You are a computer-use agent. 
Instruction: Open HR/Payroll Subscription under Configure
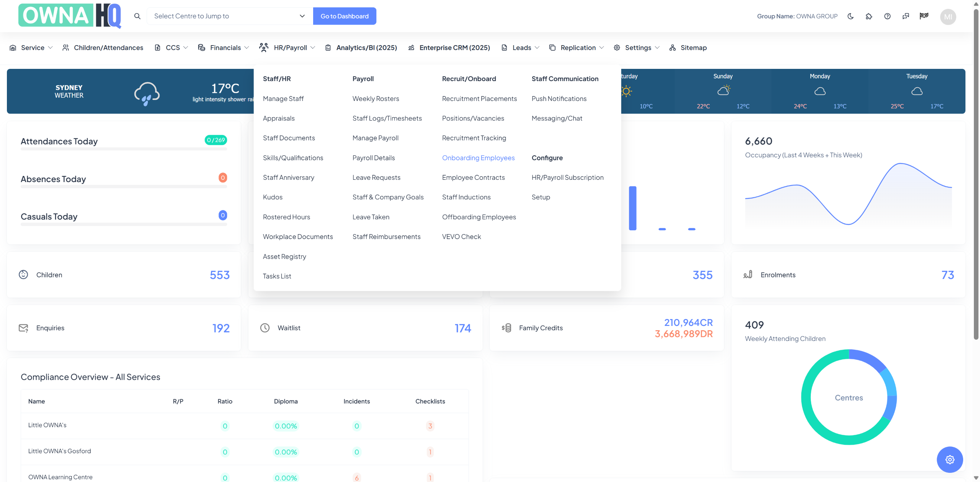[567, 177]
